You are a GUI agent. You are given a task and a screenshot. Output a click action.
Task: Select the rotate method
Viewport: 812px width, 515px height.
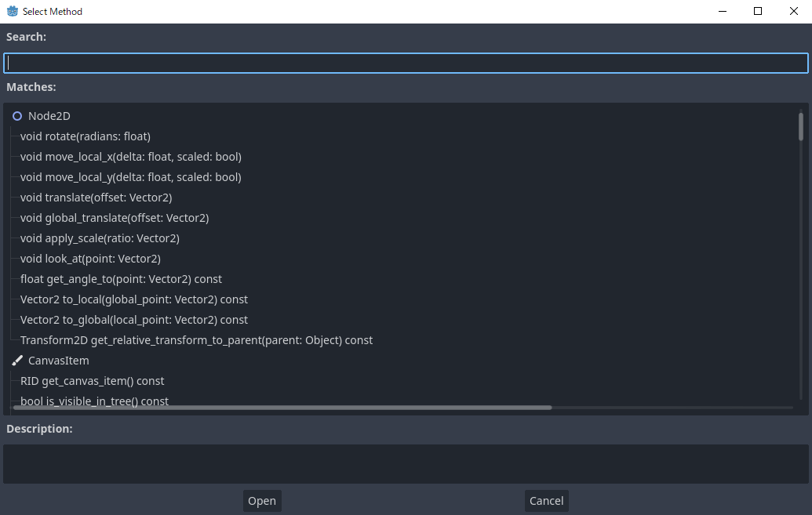point(86,136)
